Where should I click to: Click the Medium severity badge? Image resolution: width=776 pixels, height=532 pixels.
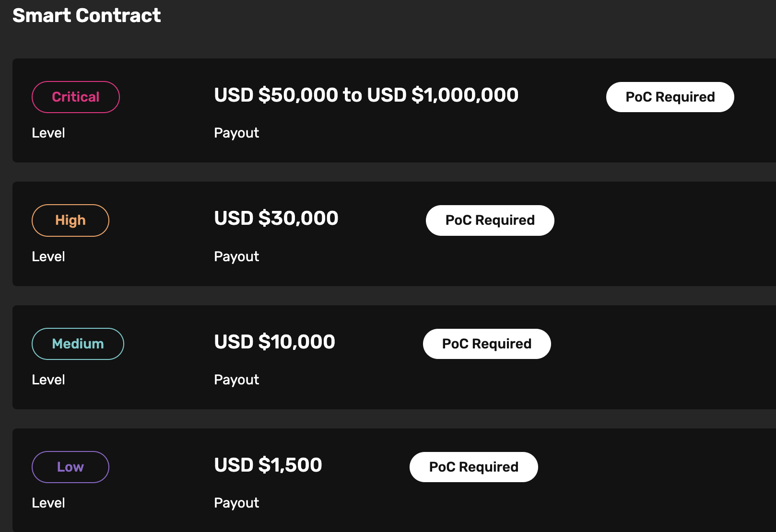point(78,343)
